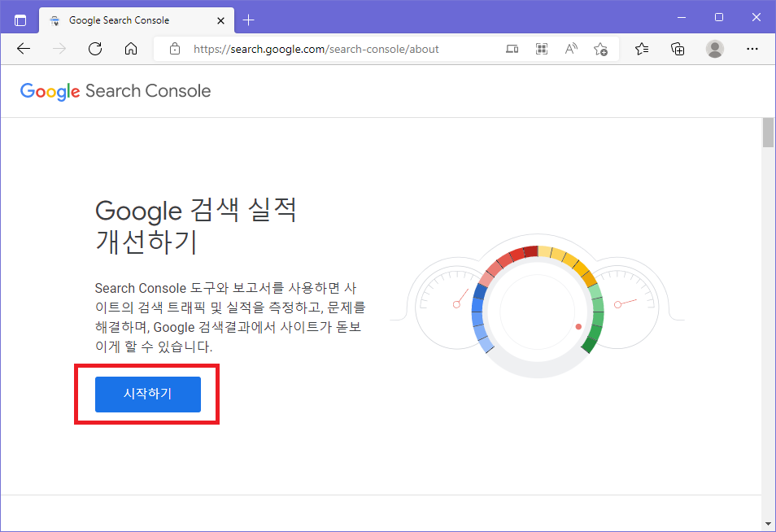Click the QR code generator icon
Screen dimensions: 776x532
point(542,49)
